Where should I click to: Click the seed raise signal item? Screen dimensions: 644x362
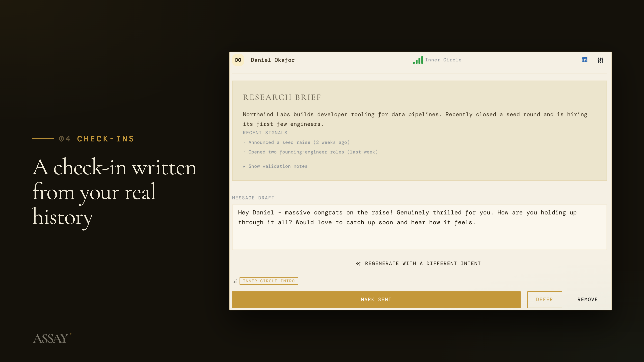[299, 142]
